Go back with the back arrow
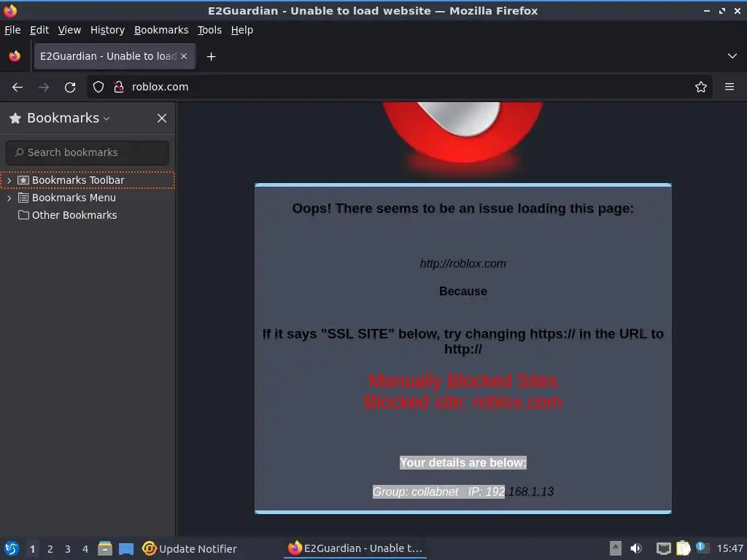 pyautogui.click(x=18, y=87)
